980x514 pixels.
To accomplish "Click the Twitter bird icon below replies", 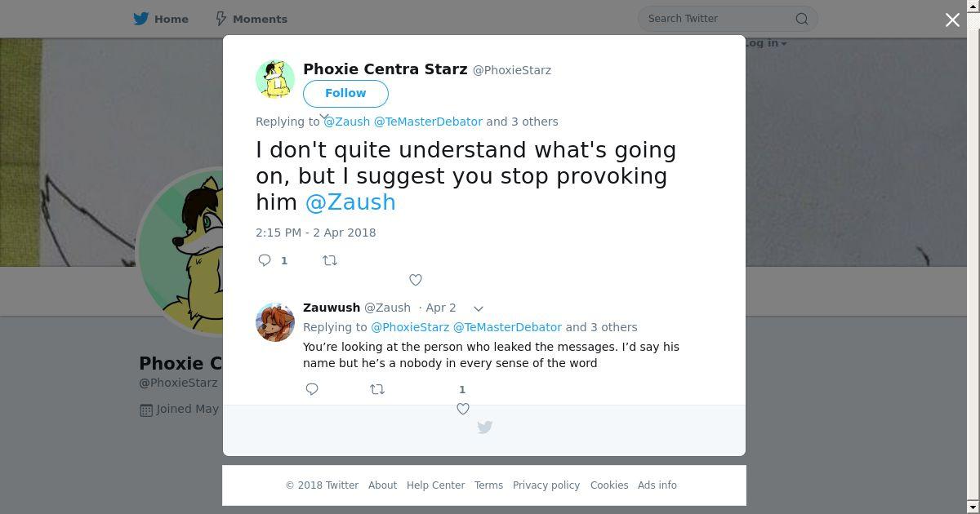I will point(484,427).
